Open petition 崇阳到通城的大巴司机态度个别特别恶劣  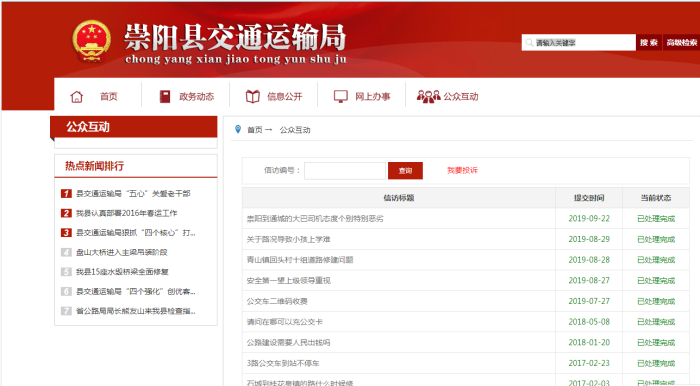pyautogui.click(x=315, y=219)
